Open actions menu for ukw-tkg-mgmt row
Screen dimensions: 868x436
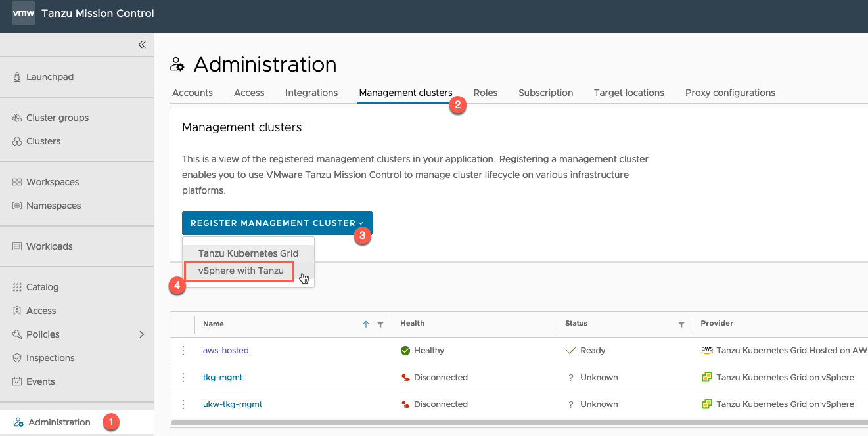pos(183,404)
